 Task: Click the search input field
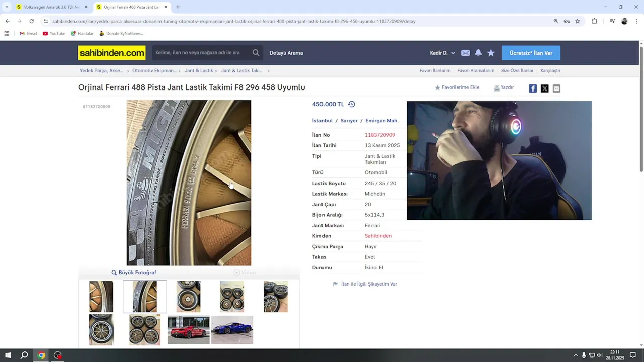201,53
